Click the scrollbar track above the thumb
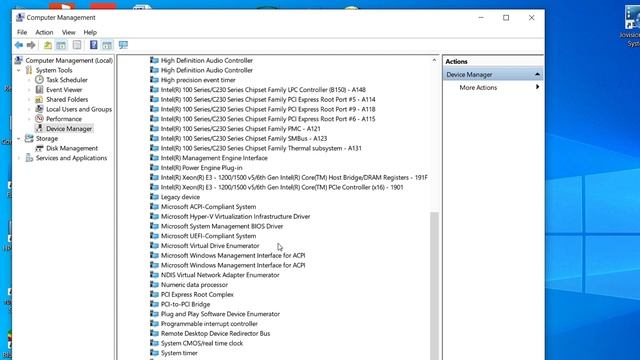The height and width of the screenshot is (360, 640). point(434,139)
